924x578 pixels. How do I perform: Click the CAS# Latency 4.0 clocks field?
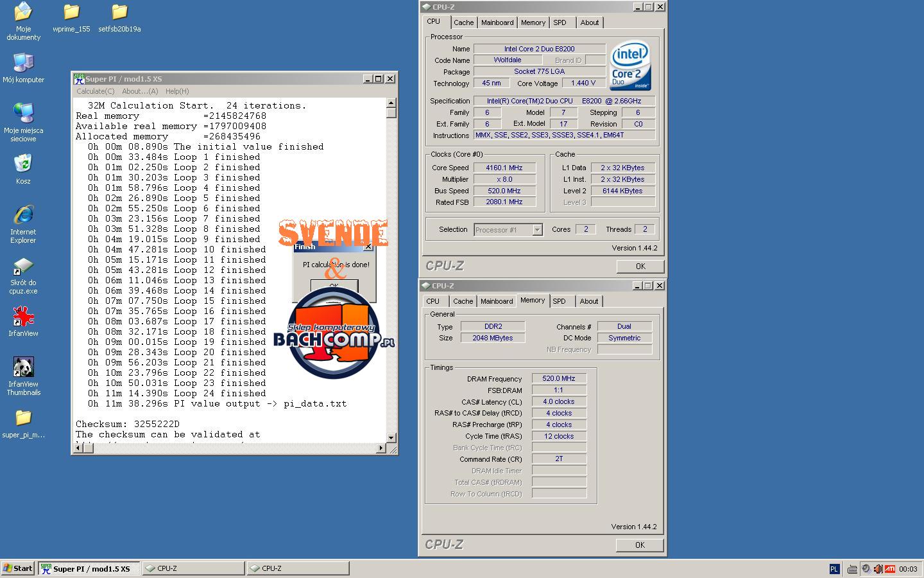tap(559, 402)
